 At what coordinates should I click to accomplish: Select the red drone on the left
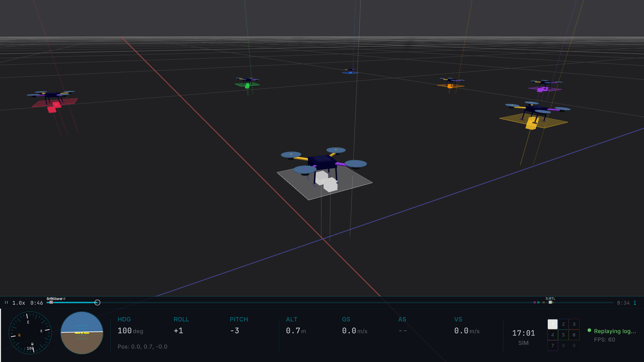click(51, 96)
